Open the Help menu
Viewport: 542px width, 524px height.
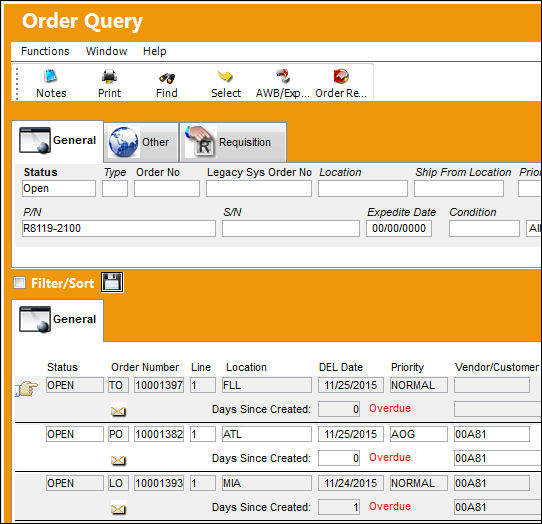(155, 51)
